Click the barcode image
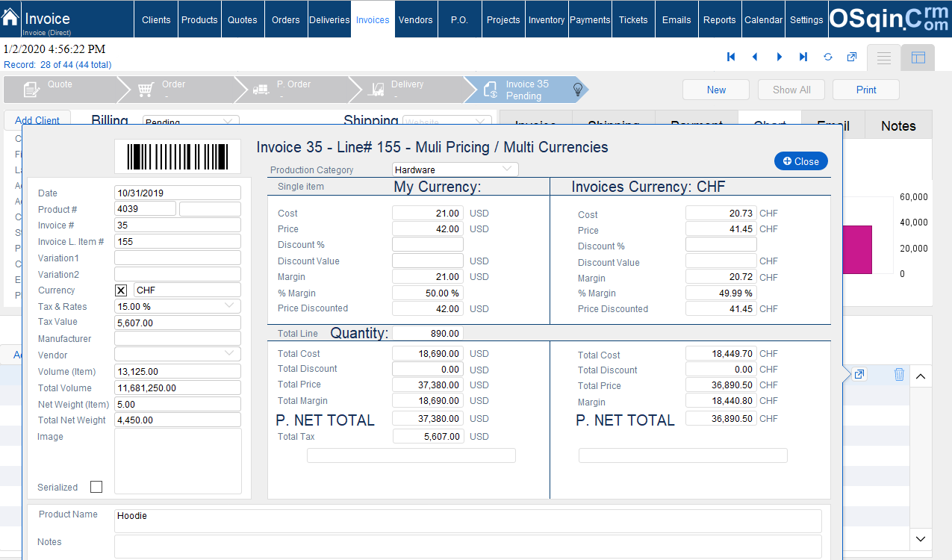The image size is (952, 560). click(177, 157)
